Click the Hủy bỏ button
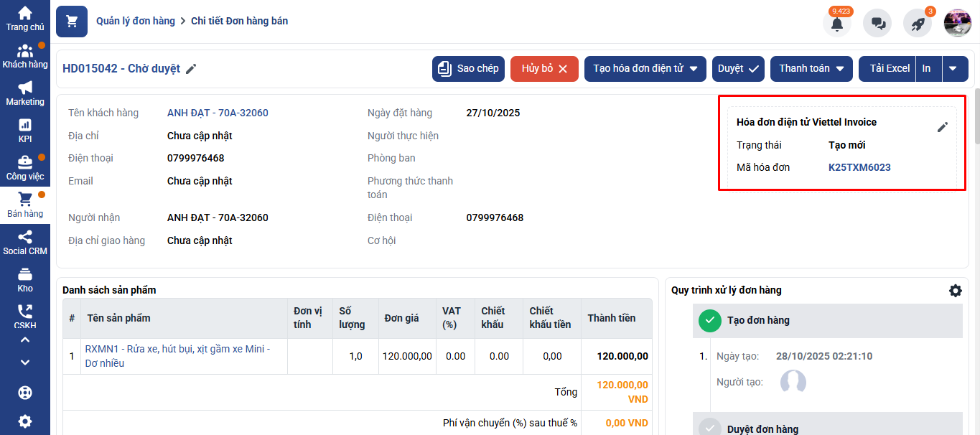Image resolution: width=980 pixels, height=435 pixels. click(544, 69)
